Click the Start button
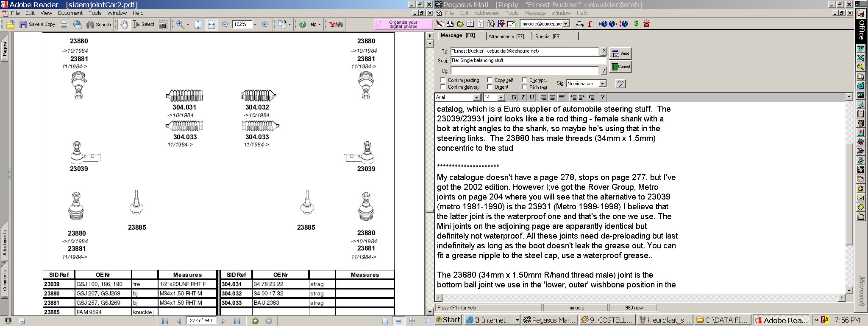Screen dimensions: 868x326 (x=449, y=320)
